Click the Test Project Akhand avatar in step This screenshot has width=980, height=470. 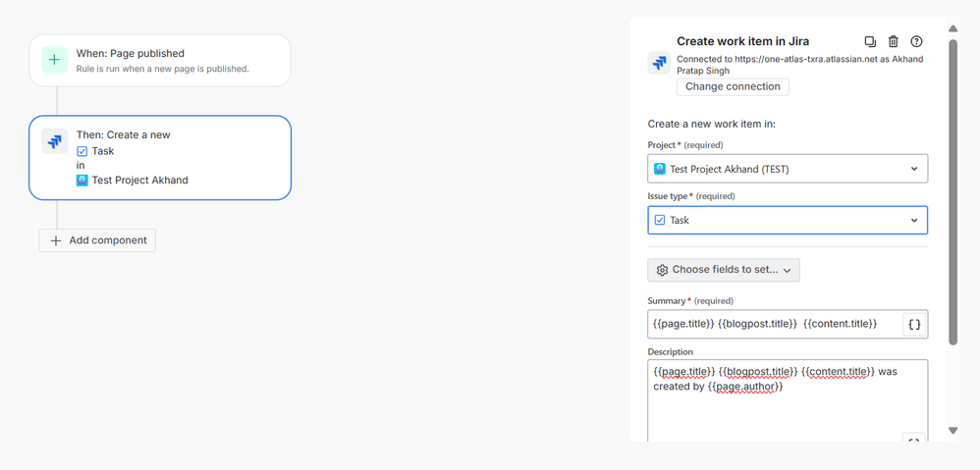(x=82, y=181)
